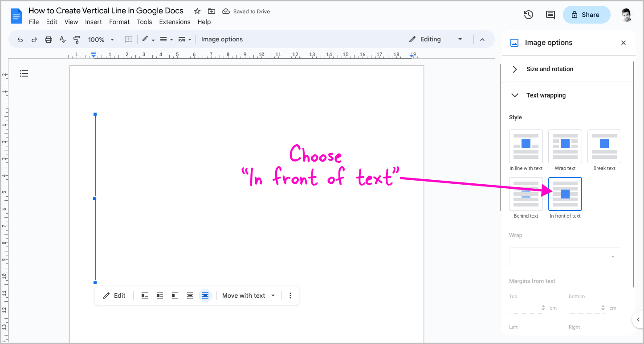Use the Paint format tool
The width and height of the screenshot is (644, 344).
point(77,39)
